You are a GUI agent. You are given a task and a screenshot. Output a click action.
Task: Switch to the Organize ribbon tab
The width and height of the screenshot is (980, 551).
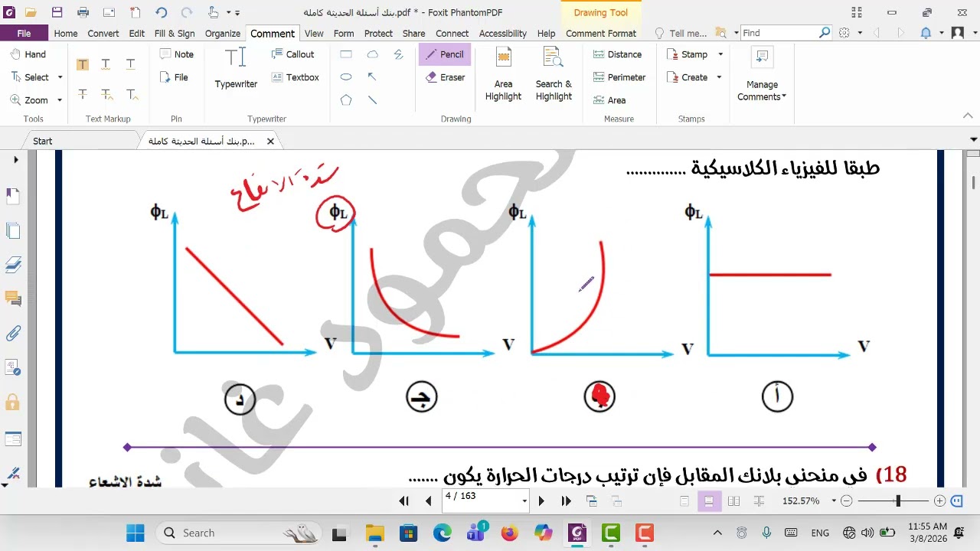coord(223,33)
